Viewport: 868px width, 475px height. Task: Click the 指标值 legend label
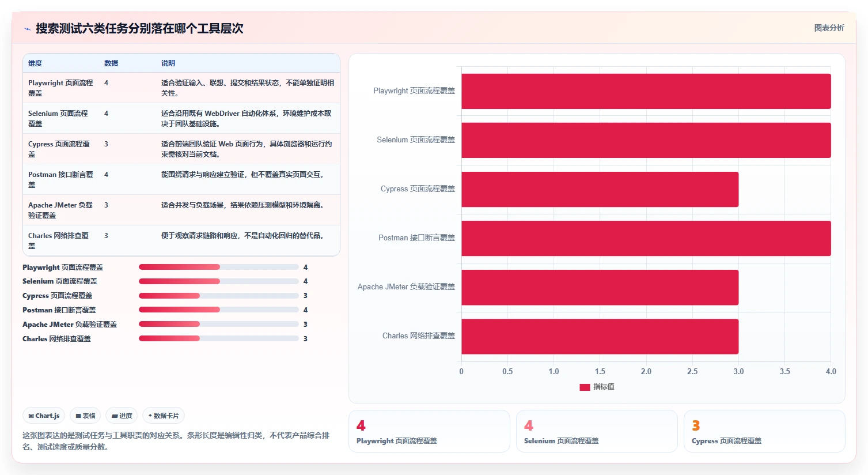pyautogui.click(x=604, y=387)
